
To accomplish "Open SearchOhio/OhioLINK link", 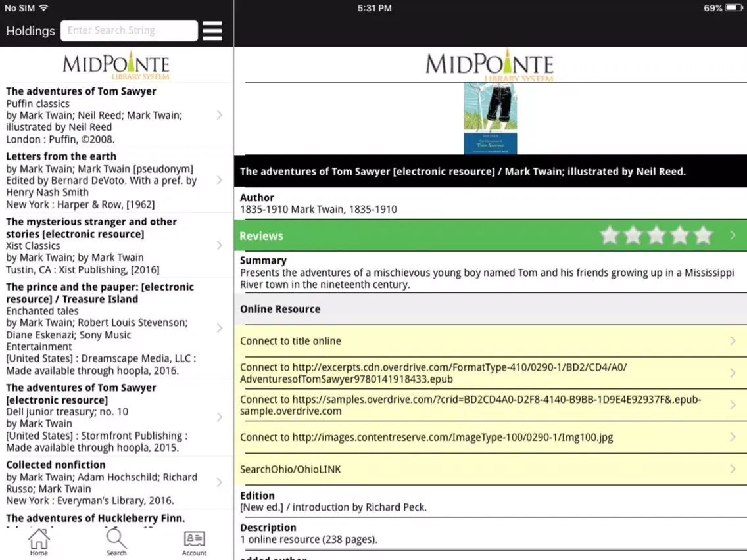I will pyautogui.click(x=491, y=469).
